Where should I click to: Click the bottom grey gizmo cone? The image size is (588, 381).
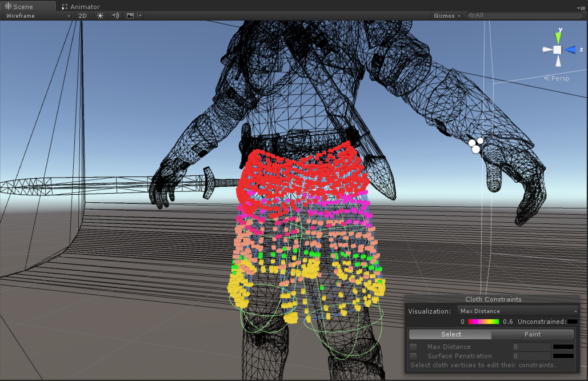coord(558,61)
